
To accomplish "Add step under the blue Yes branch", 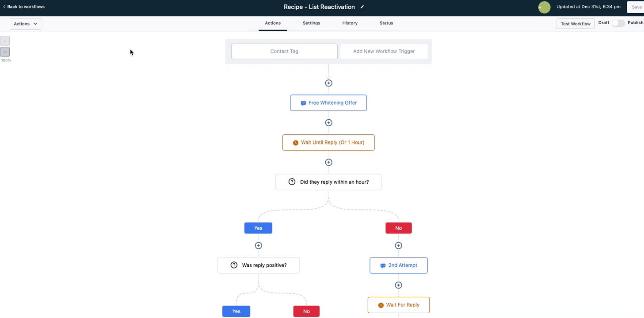I will 259,246.
